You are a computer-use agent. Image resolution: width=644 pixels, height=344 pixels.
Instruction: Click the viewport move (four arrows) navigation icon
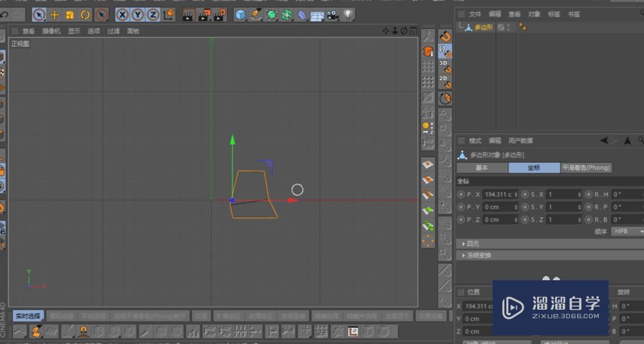pos(386,31)
